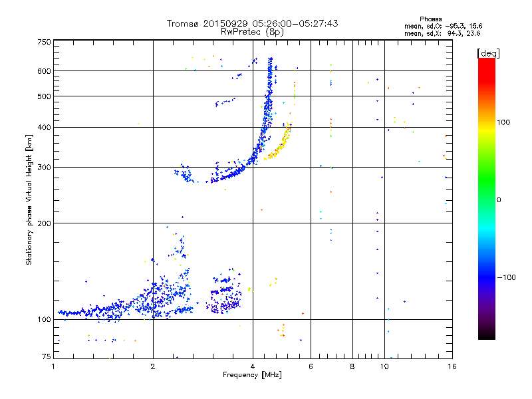Image resolution: width=532 pixels, height=399 pixels.
Task: Click the x-axis label '16'
Action: pos(452,366)
